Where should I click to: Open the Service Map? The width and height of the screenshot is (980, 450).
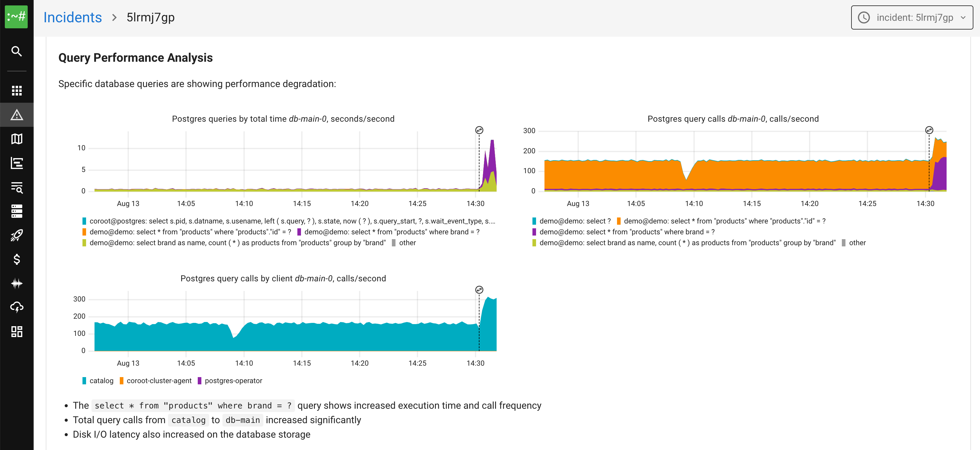point(16,139)
